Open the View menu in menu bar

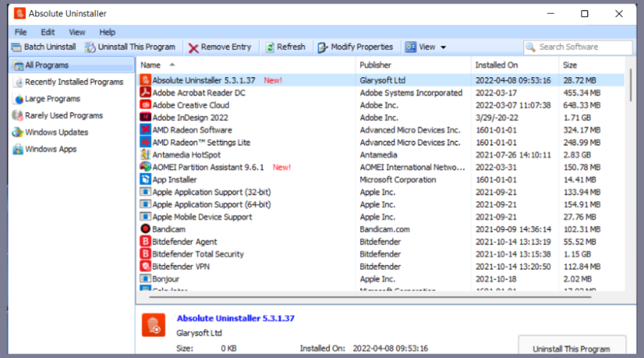click(77, 32)
